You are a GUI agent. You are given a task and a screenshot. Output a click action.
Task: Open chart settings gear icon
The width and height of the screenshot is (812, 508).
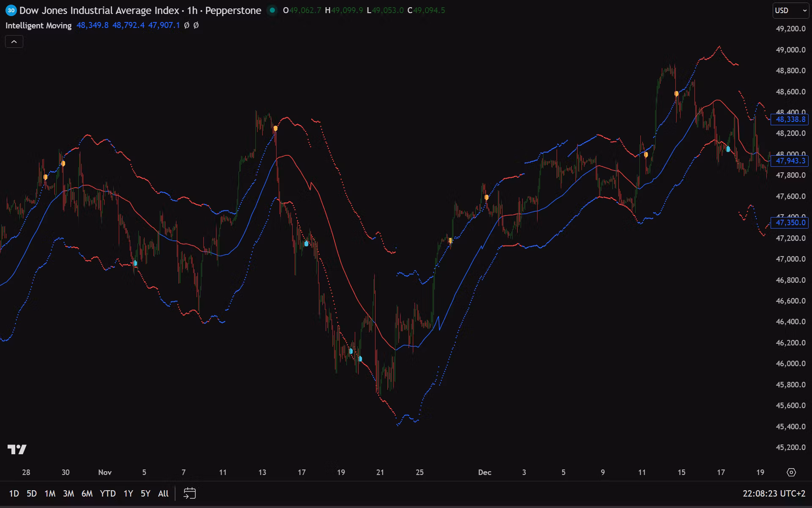click(791, 472)
